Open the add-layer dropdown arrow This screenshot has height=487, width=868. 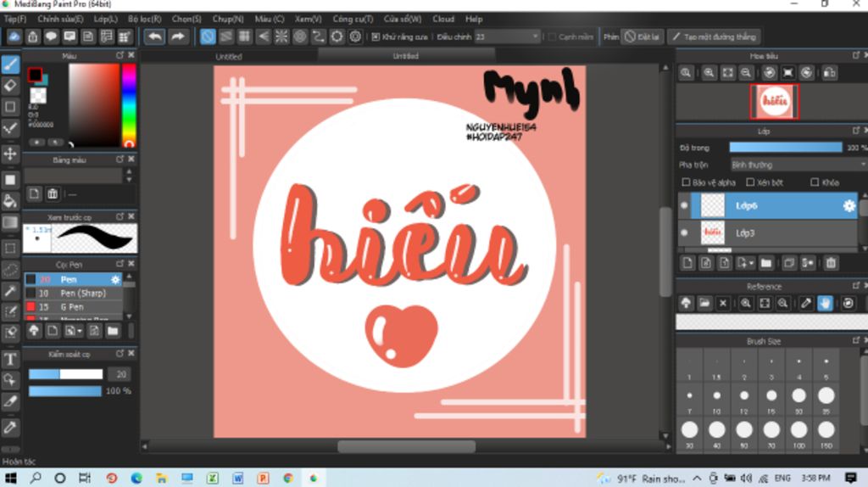751,264
